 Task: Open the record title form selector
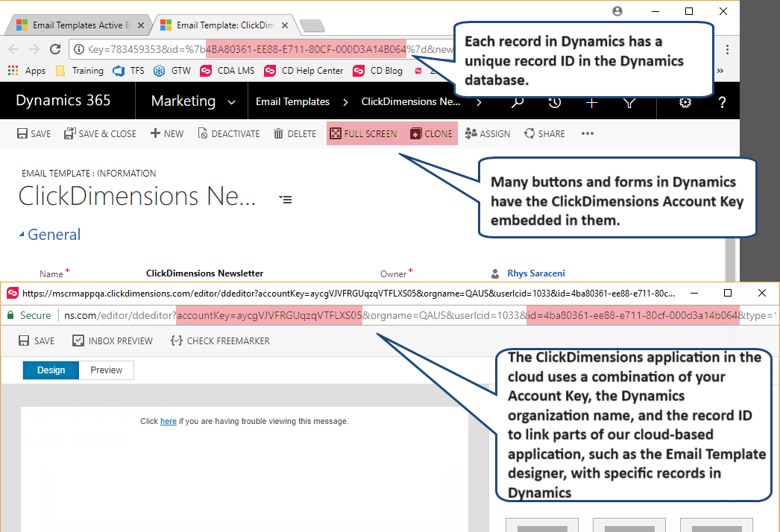(x=286, y=200)
